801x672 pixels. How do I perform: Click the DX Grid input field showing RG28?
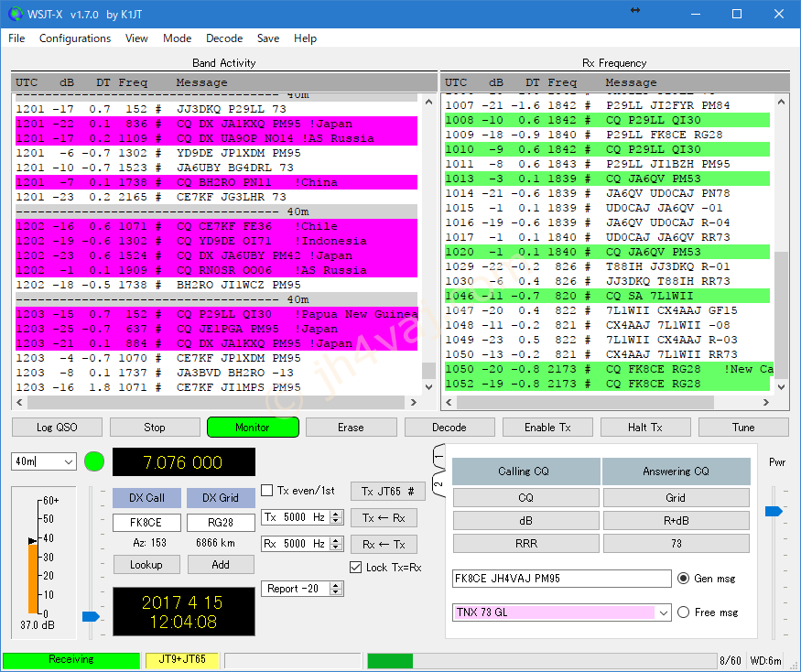click(x=221, y=522)
